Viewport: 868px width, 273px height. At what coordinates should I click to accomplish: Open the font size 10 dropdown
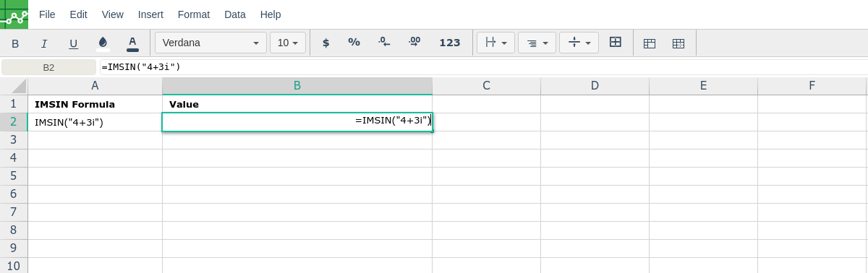coord(288,43)
